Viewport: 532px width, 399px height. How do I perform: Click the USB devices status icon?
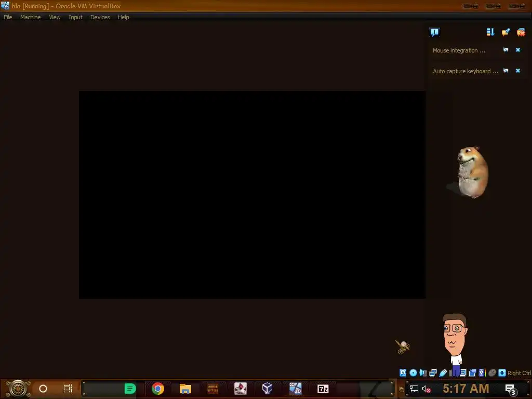click(x=443, y=373)
